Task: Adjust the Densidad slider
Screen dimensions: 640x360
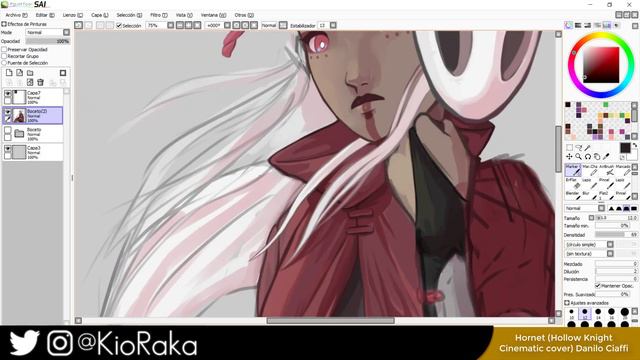Action: coord(616,235)
